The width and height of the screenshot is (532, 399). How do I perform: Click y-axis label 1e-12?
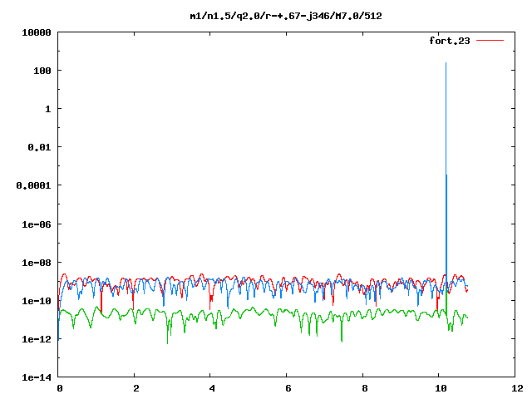pos(37,339)
